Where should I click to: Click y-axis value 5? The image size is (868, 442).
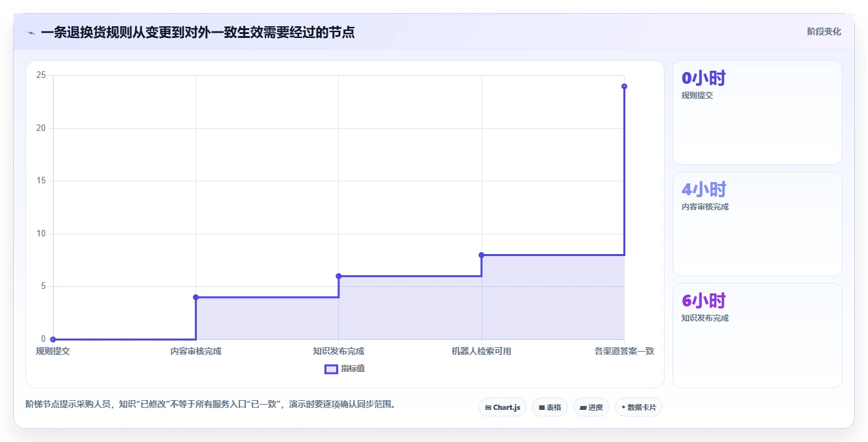click(44, 286)
